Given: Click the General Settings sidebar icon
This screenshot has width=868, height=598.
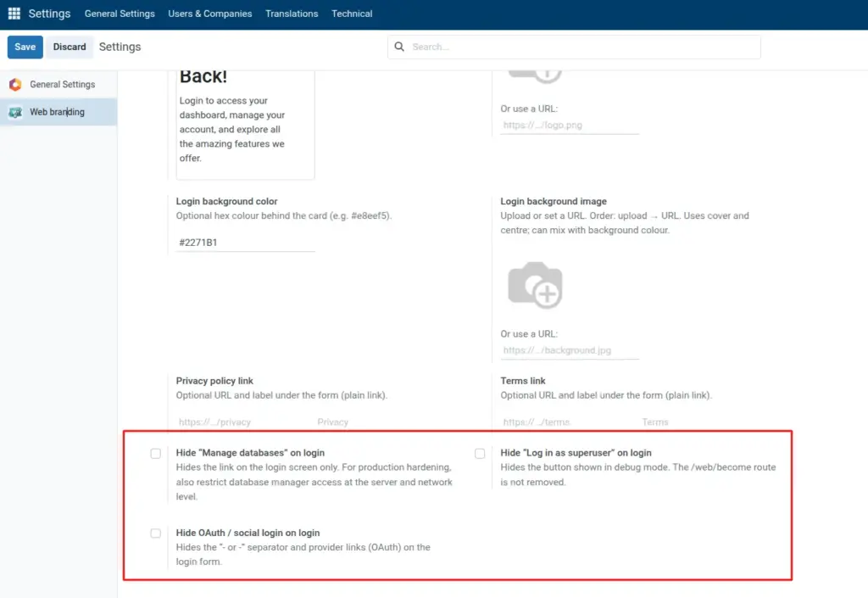Looking at the screenshot, I should (15, 84).
